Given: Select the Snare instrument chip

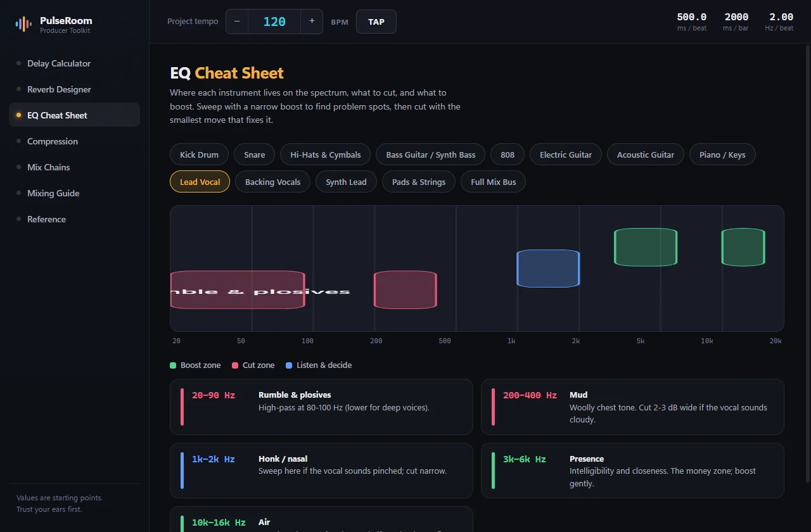Looking at the screenshot, I should coord(255,155).
